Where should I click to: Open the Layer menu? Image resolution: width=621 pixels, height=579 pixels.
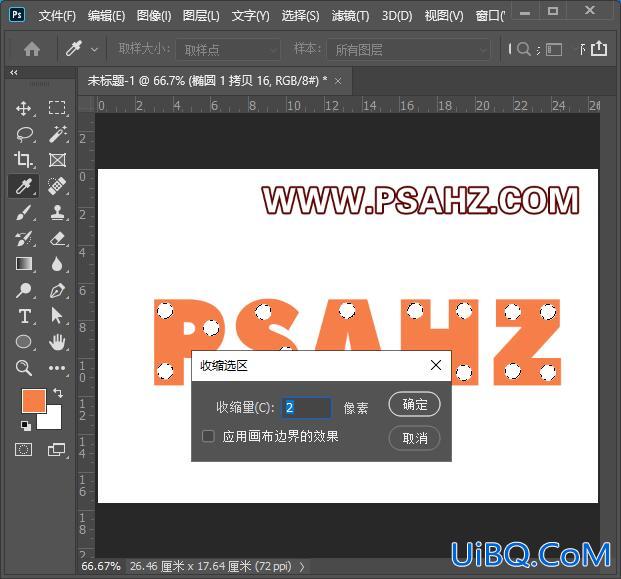coord(201,16)
